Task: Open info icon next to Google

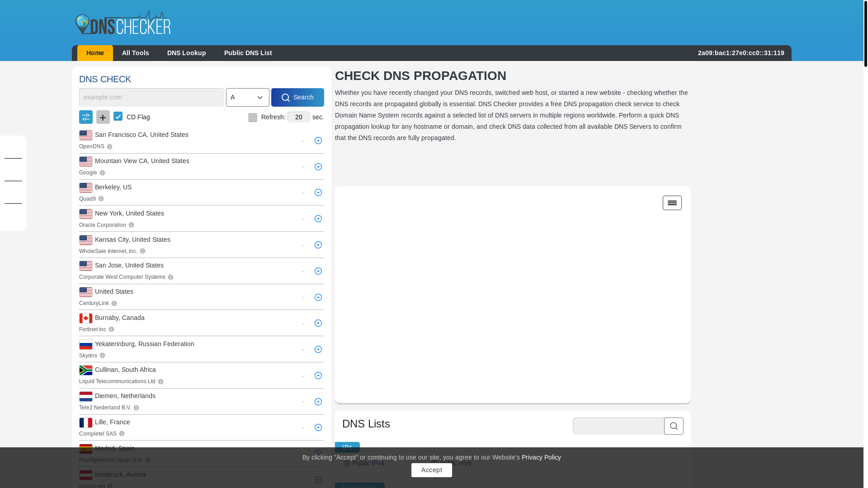Action: [x=102, y=173]
